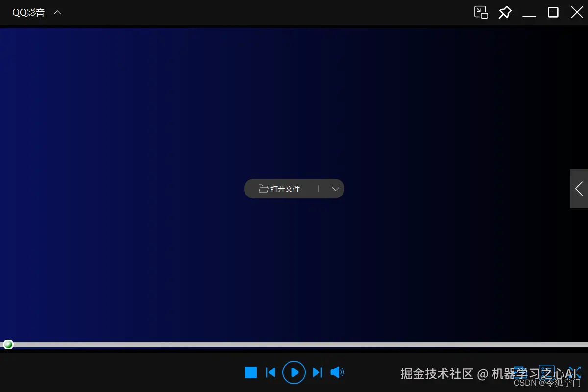Capture a frame with the screenshot tool
Image resolution: width=588 pixels, height=392 pixels.
520,371
